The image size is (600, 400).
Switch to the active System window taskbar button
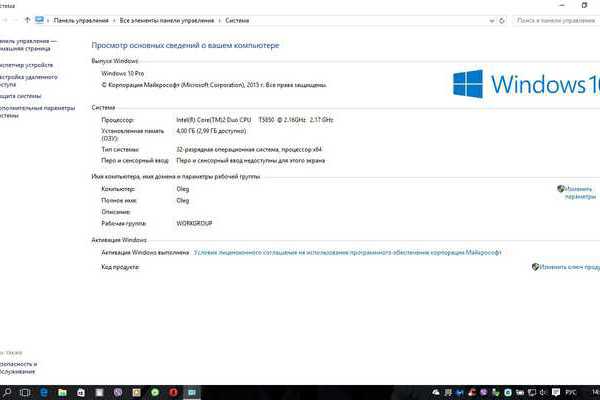click(x=192, y=392)
